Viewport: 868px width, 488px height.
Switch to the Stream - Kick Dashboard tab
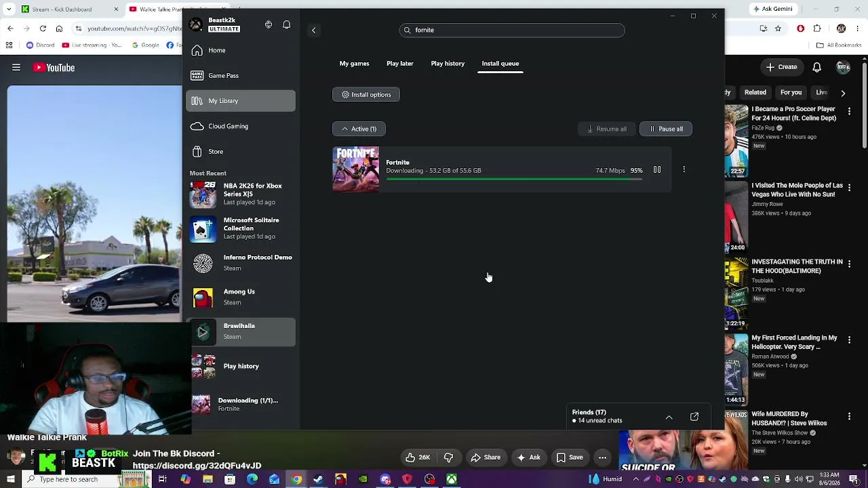(x=71, y=9)
